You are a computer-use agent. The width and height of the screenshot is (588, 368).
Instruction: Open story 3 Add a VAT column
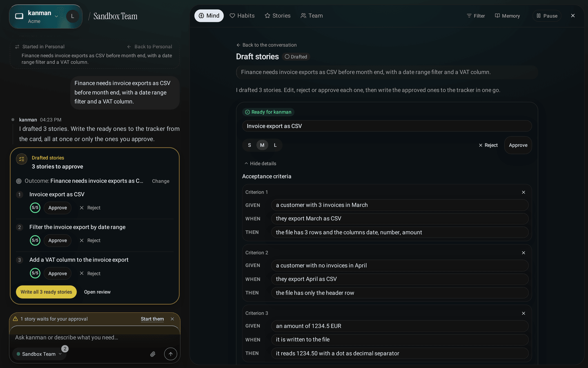tap(79, 260)
